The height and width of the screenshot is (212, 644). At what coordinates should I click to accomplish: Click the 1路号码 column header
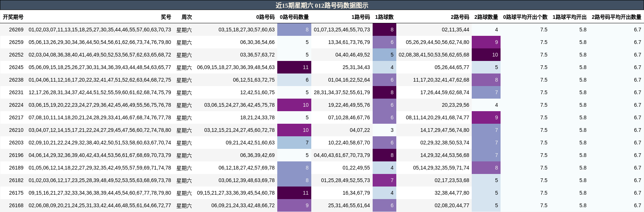[361, 17]
